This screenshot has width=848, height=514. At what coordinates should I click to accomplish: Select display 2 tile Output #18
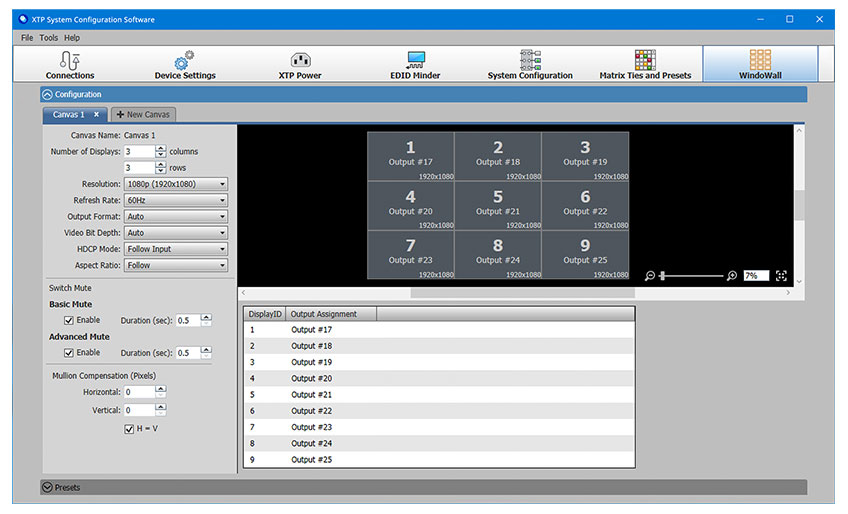click(x=498, y=156)
